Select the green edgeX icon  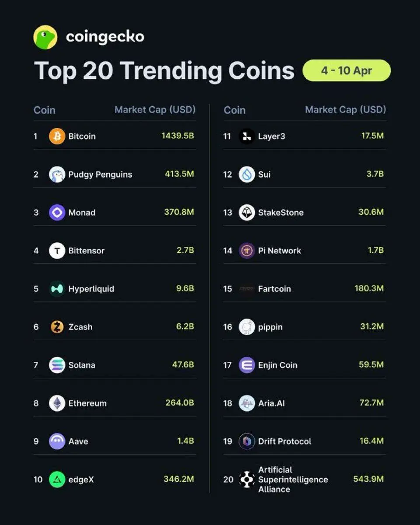point(57,479)
